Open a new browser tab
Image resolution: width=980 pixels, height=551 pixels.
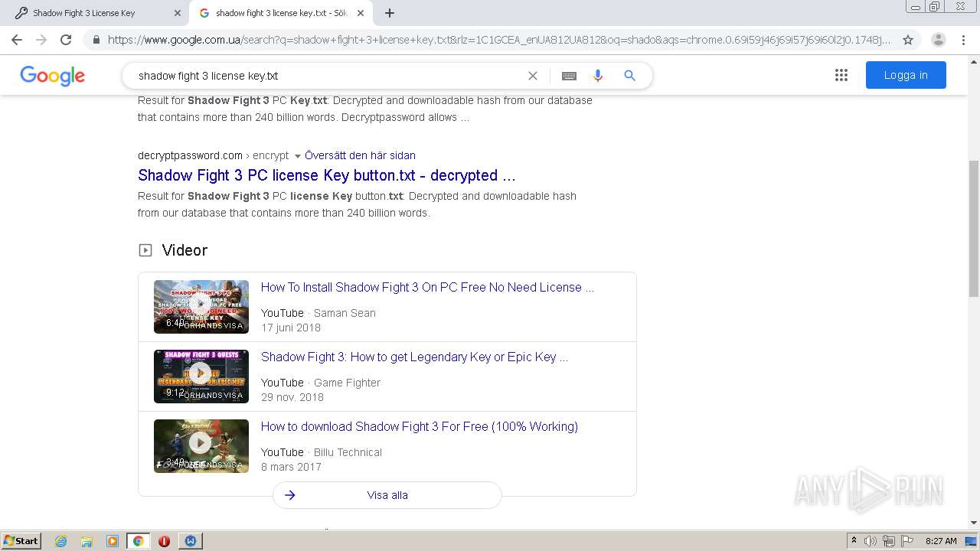point(390,13)
